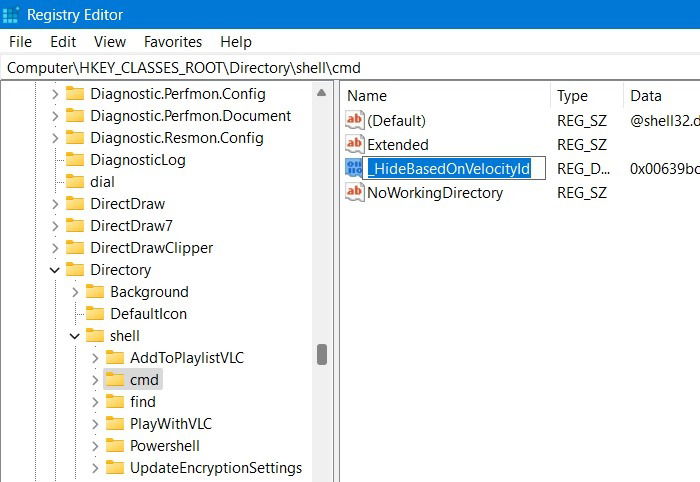Click the tree scrollbar up arrow
700x482 pixels.
[x=321, y=93]
